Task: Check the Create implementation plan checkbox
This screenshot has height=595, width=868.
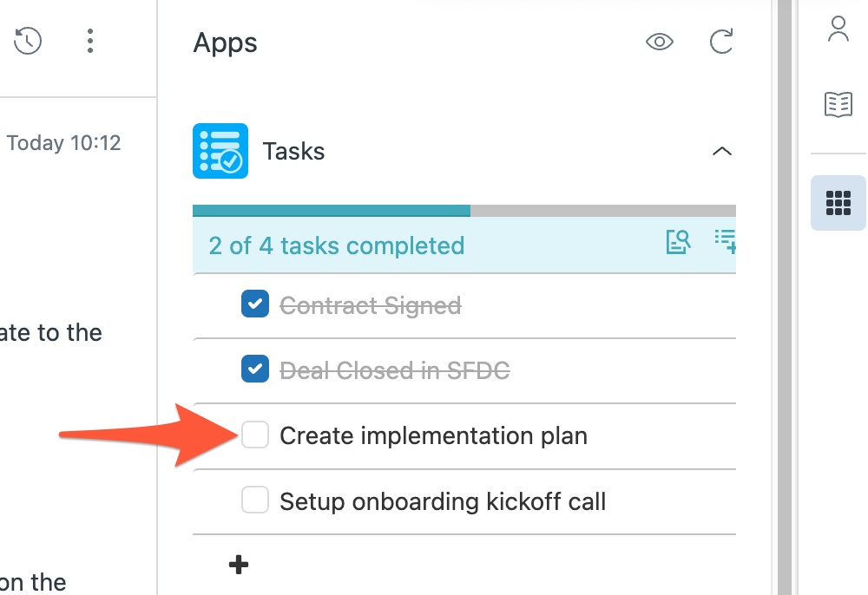Action: pos(255,434)
